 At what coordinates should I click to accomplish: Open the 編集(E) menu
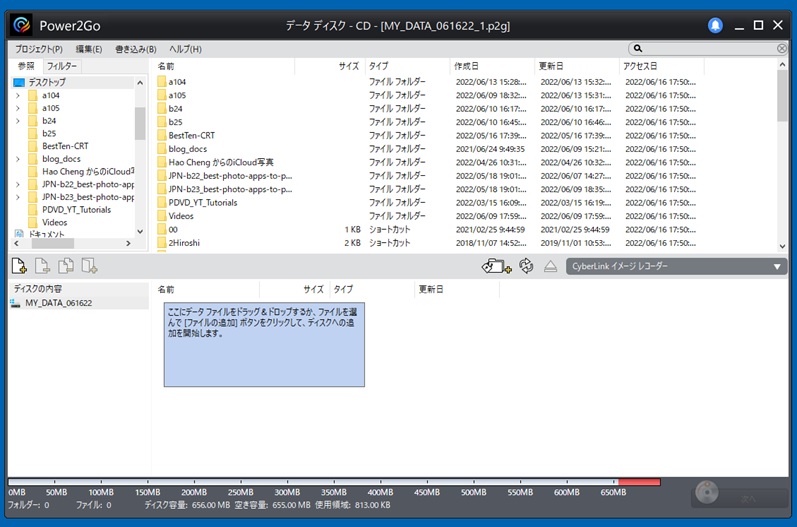click(x=88, y=49)
